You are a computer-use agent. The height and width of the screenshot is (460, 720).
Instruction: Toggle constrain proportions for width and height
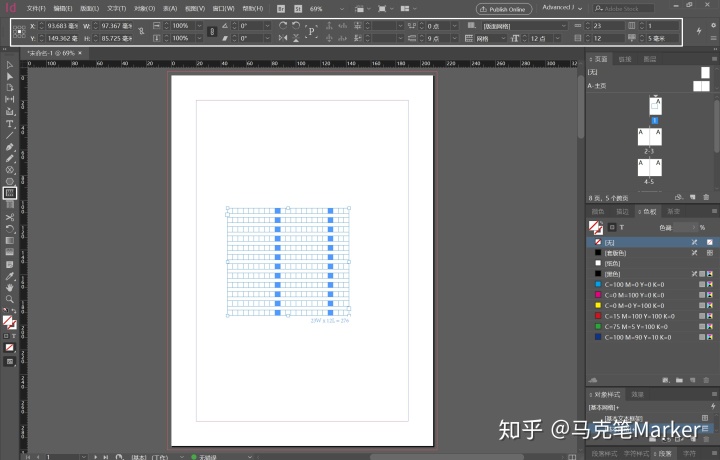coord(141,32)
